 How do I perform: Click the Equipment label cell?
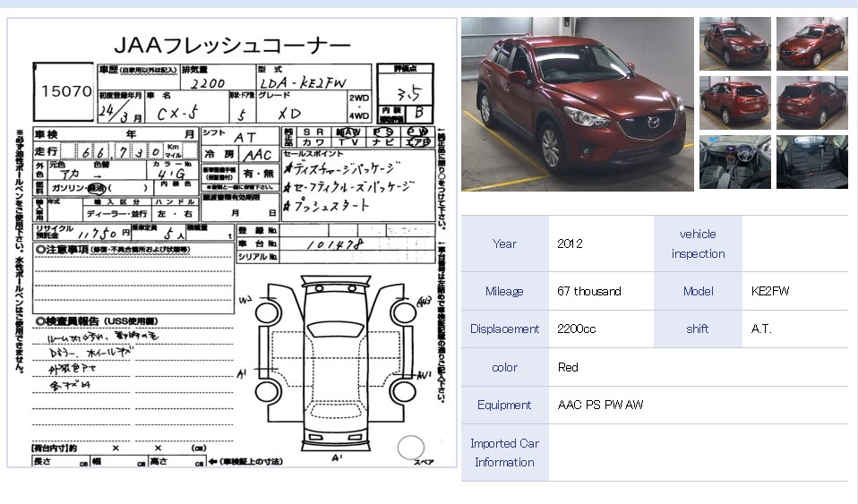coord(504,405)
